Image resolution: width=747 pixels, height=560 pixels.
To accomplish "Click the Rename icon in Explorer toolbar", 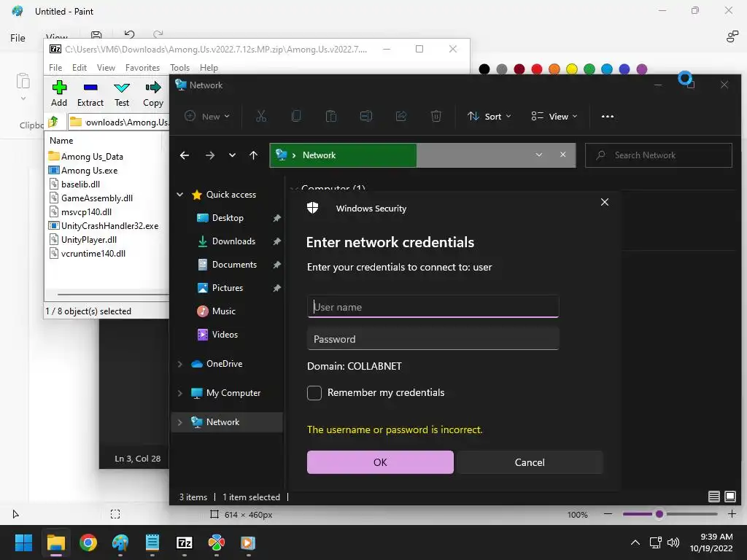I will pos(366,116).
